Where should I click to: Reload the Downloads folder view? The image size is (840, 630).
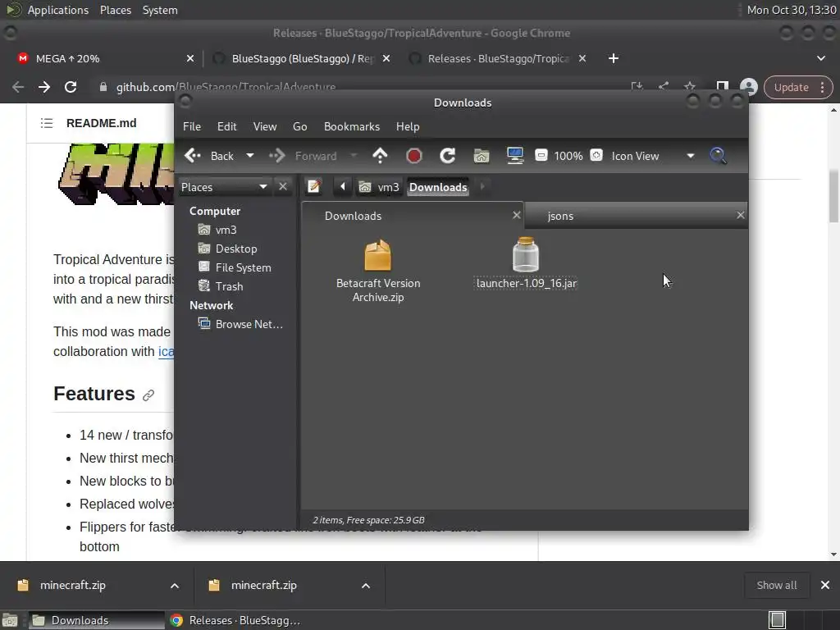pyautogui.click(x=447, y=156)
